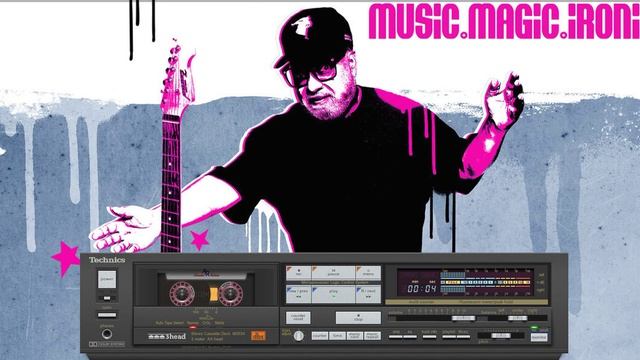
Task: Turn the bias adjust knob
Action: (299, 336)
